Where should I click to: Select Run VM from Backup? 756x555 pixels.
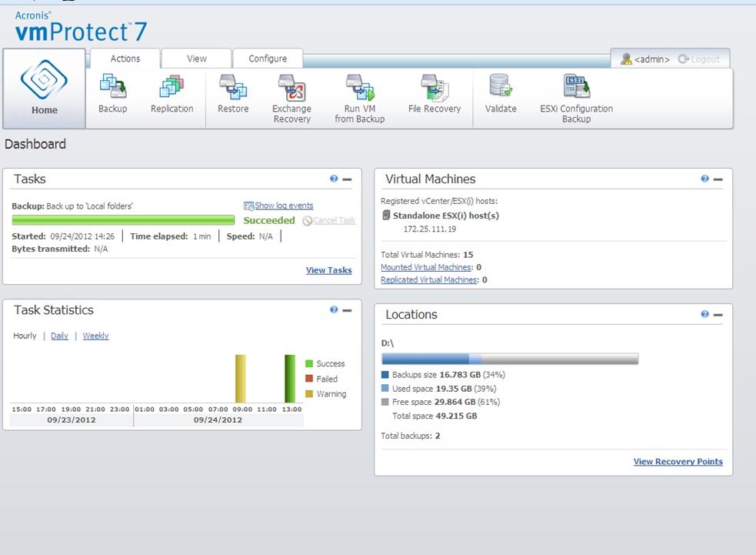(360, 99)
